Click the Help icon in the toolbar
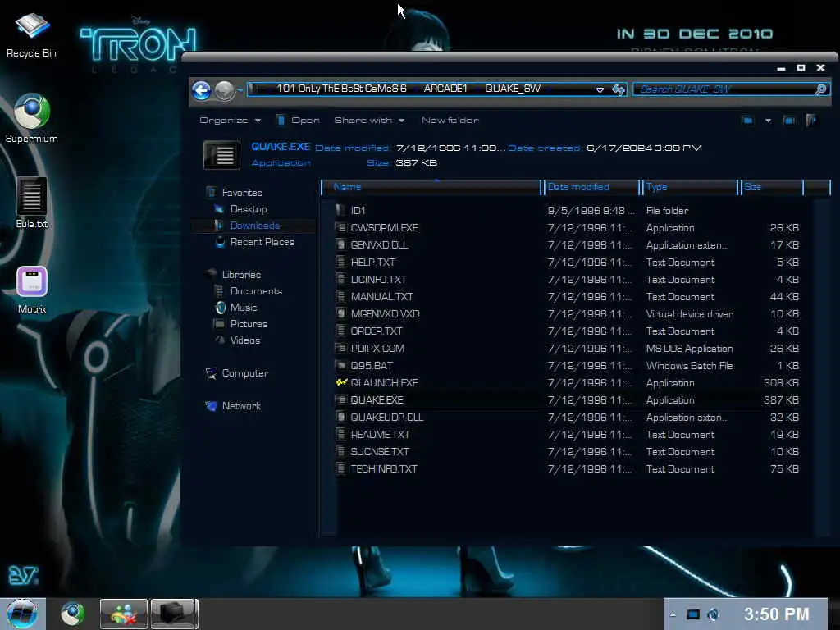The height and width of the screenshot is (630, 840). tap(811, 120)
